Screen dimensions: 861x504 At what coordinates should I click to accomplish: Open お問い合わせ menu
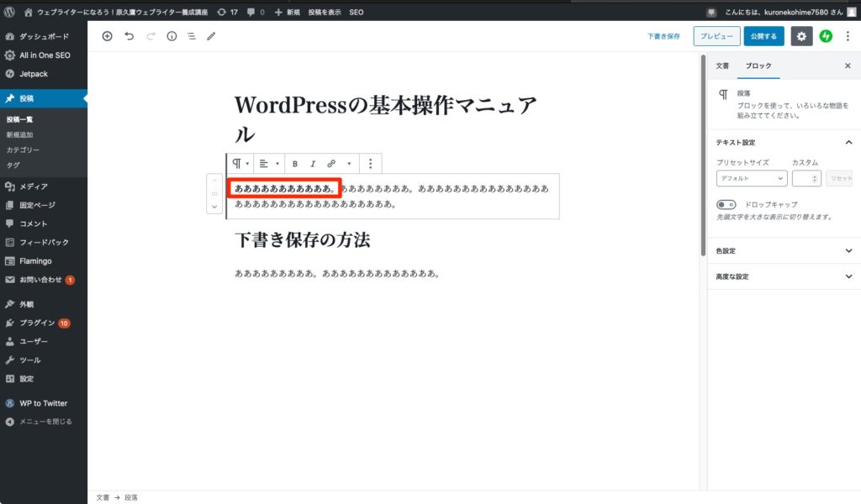44,280
